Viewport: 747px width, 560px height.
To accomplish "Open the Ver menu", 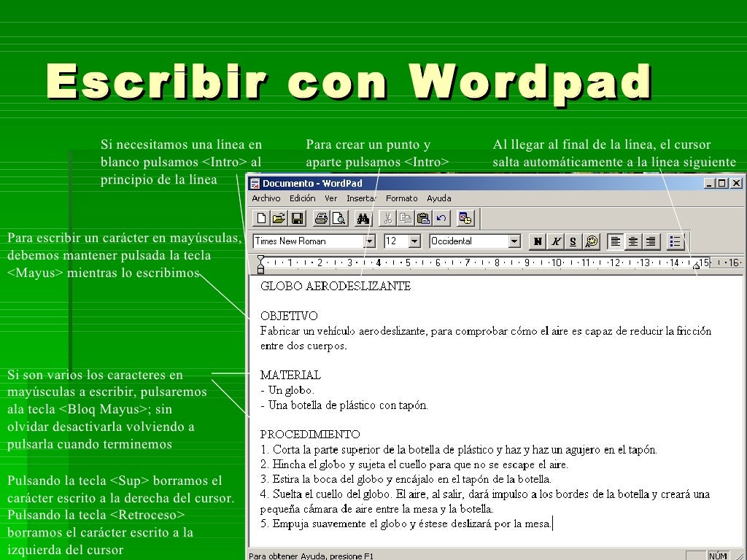I will (330, 198).
